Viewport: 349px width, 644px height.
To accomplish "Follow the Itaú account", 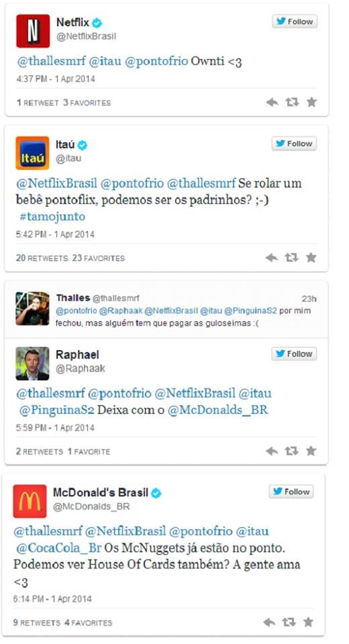I will pyautogui.click(x=294, y=144).
